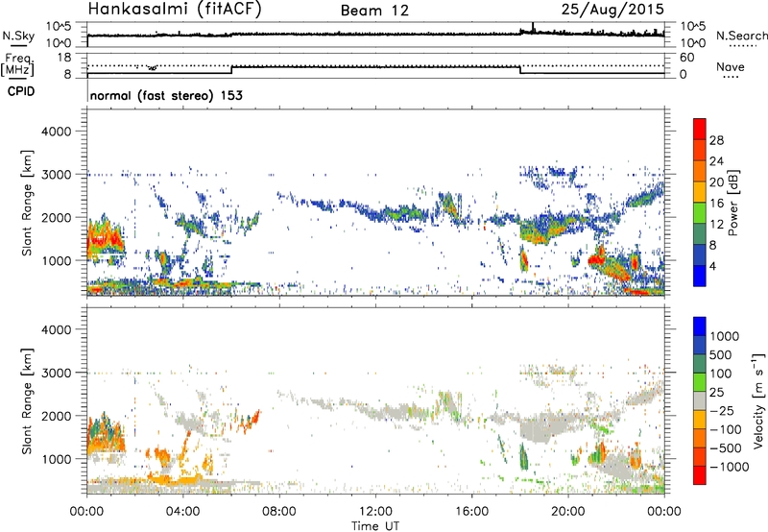Click the red top segment of Power colorbar
Viewport: 768px width, 532px height.
coord(700,129)
